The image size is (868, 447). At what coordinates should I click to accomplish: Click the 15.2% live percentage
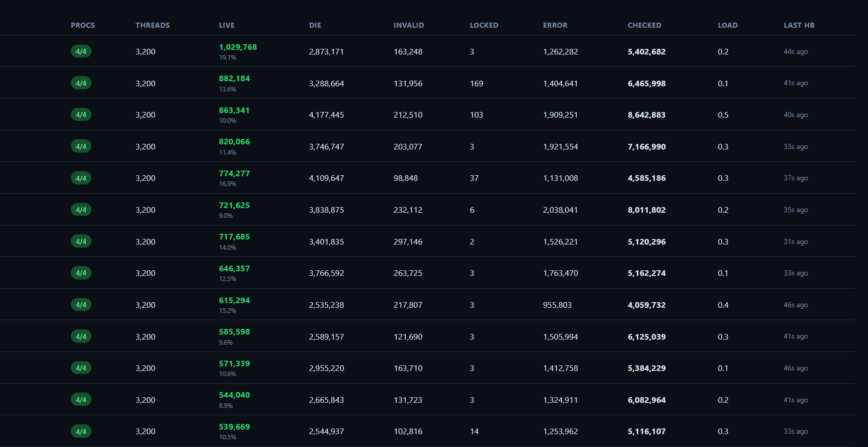click(x=228, y=311)
